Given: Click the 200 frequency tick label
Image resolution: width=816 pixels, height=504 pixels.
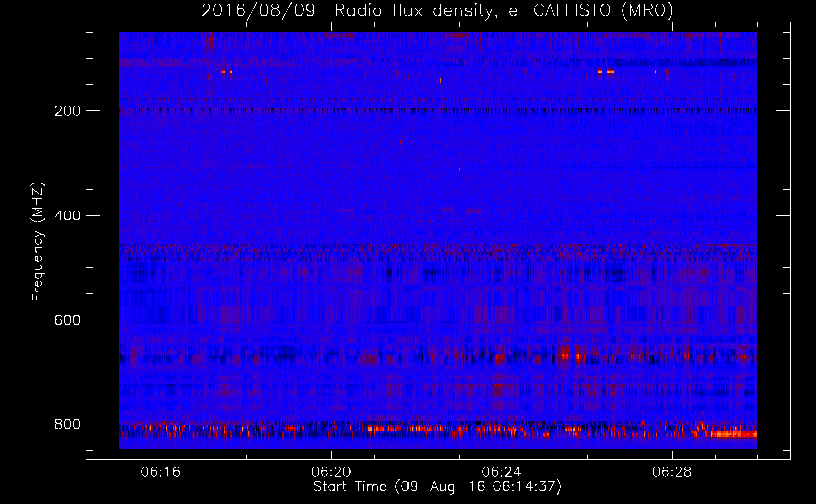Looking at the screenshot, I should 67,111.
